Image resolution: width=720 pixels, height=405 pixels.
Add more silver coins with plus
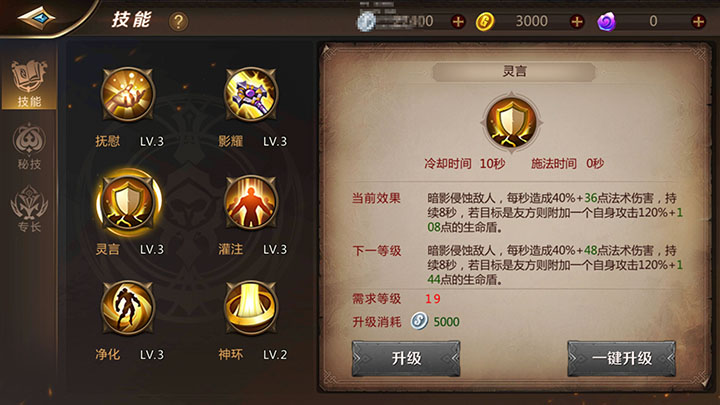(458, 21)
